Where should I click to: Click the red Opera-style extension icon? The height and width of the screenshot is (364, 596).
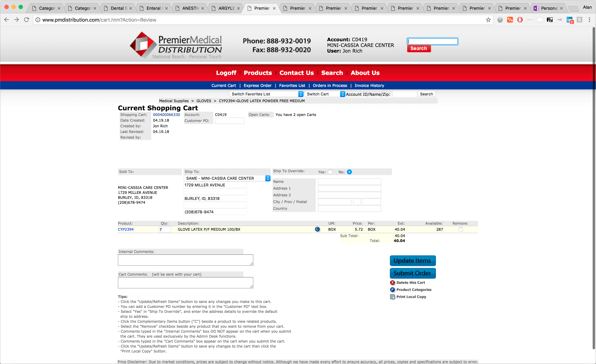[520, 20]
